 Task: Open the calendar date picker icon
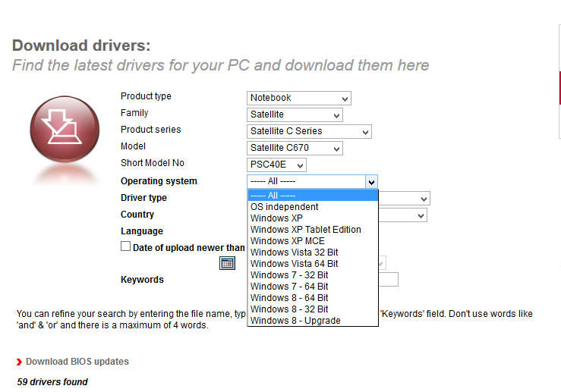226,263
